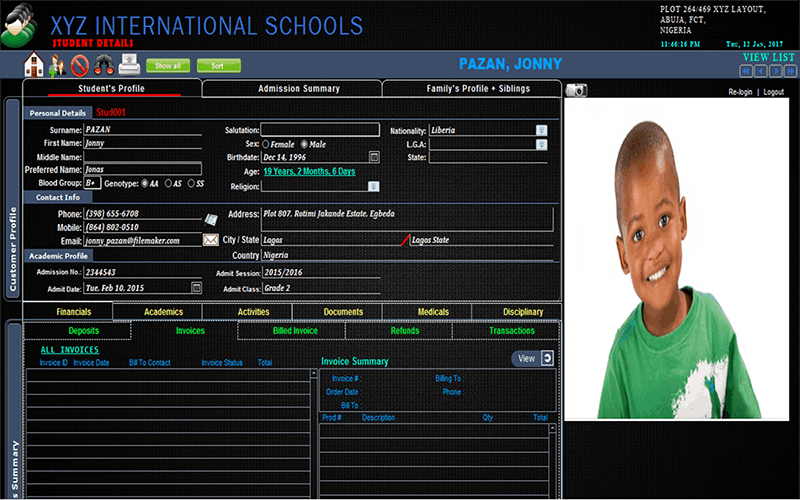Click the envelope icon beside Email
Viewport: 800px width, 500px height.
211,240
